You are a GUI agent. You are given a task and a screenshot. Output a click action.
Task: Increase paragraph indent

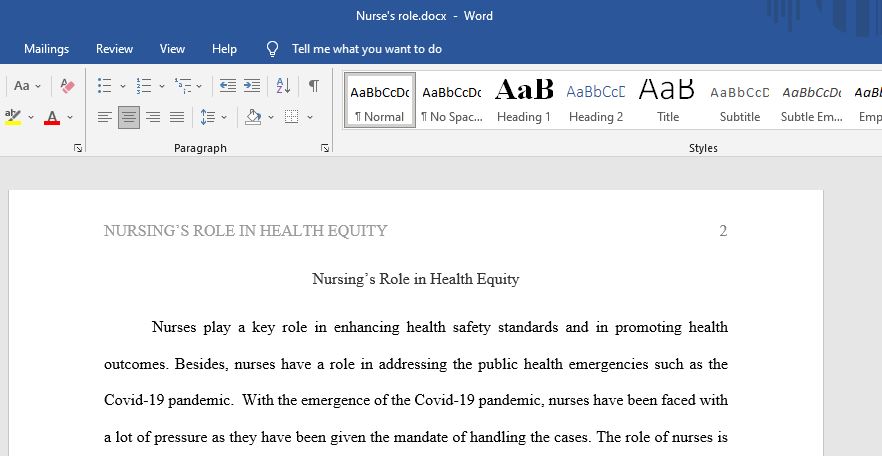tap(251, 85)
